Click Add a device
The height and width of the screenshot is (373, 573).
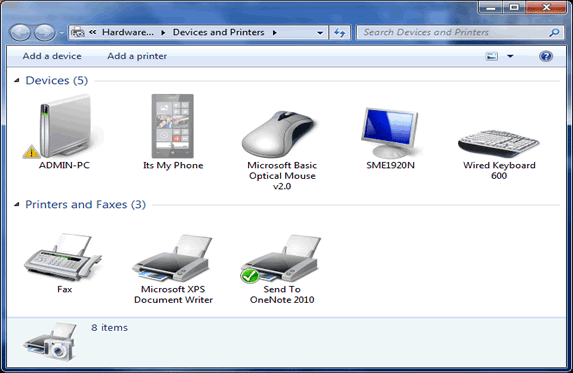[52, 56]
